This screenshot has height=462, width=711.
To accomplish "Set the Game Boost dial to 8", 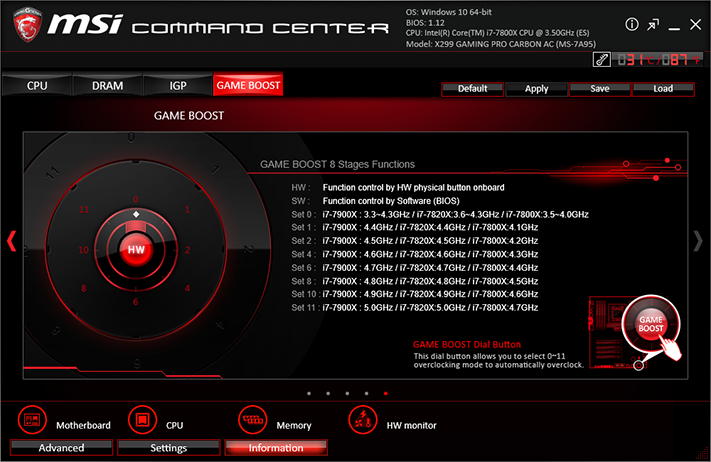I will point(83,288).
